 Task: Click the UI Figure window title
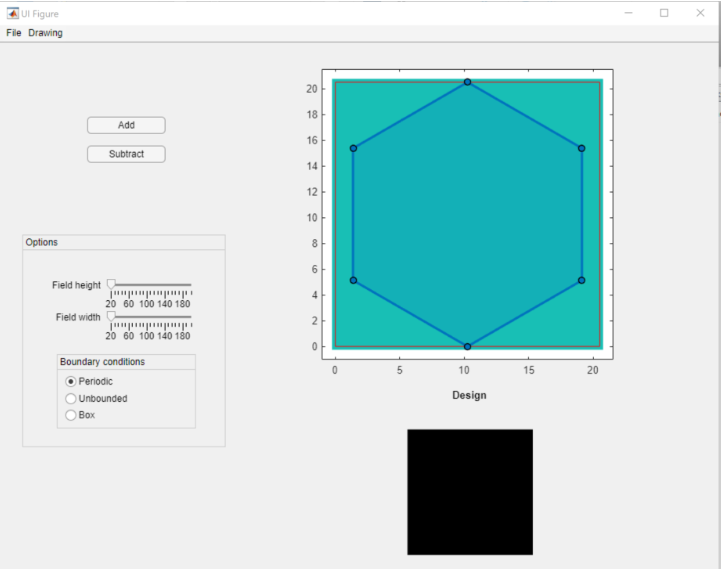(x=40, y=14)
